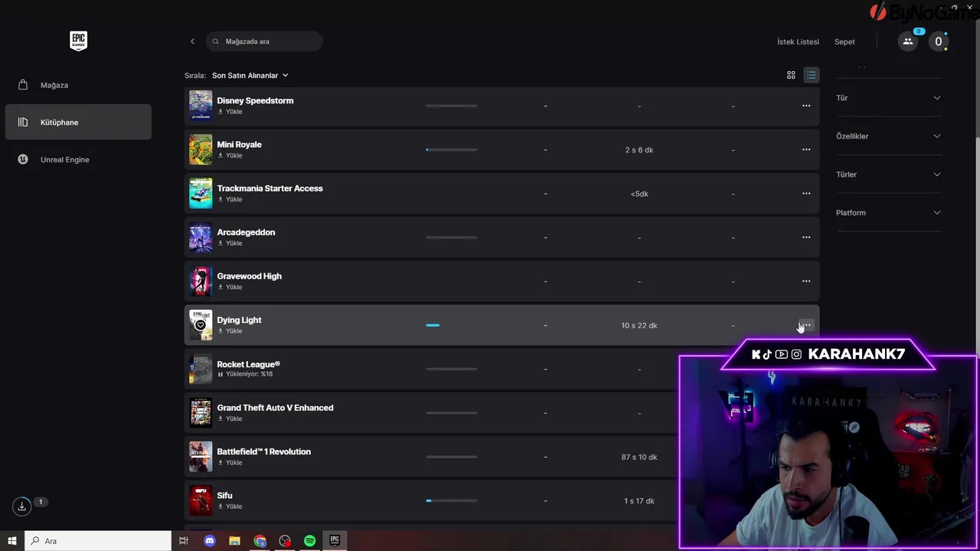Open Spotify from taskbar
980x551 pixels.
point(309,541)
